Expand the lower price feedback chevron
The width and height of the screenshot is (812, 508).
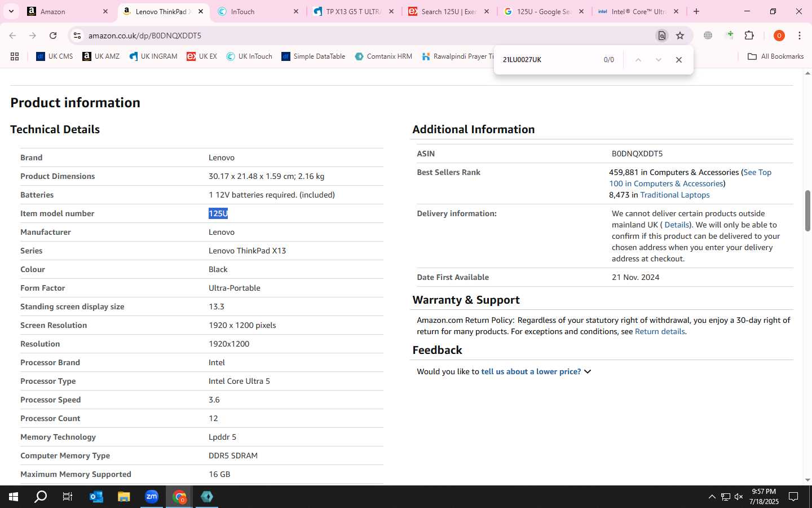(x=588, y=371)
